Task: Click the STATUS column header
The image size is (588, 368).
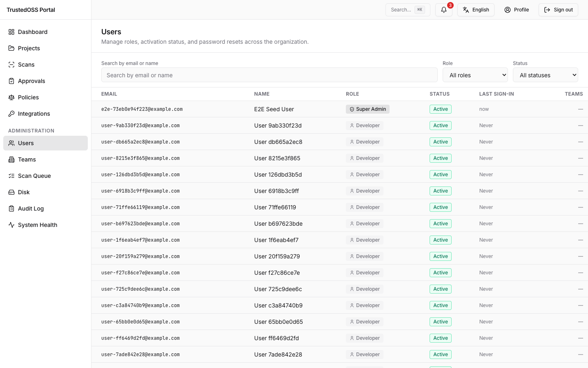Action: pyautogui.click(x=439, y=94)
